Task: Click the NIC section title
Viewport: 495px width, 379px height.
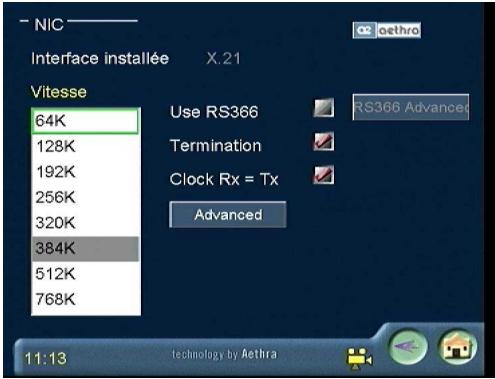Action: [49, 25]
